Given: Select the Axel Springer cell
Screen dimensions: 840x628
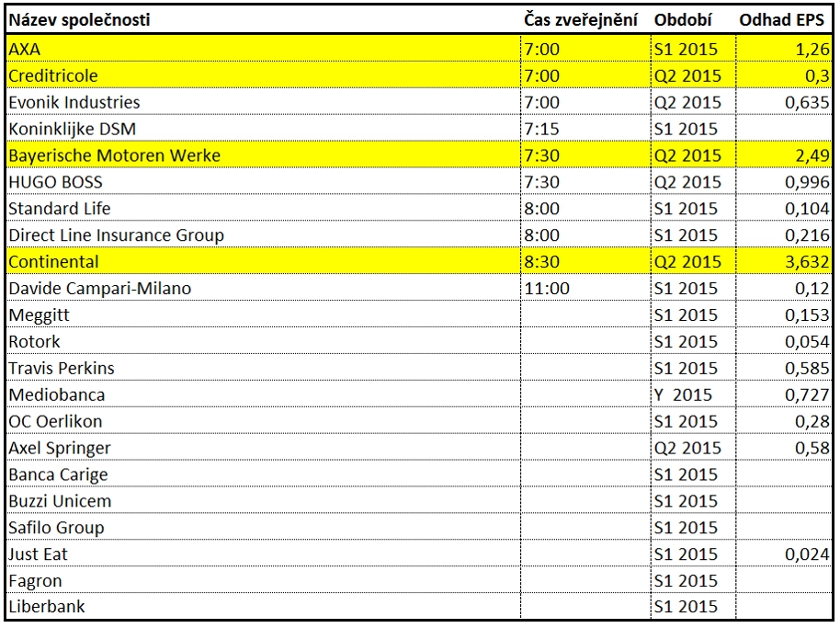Looking at the screenshot, I should 264,448.
